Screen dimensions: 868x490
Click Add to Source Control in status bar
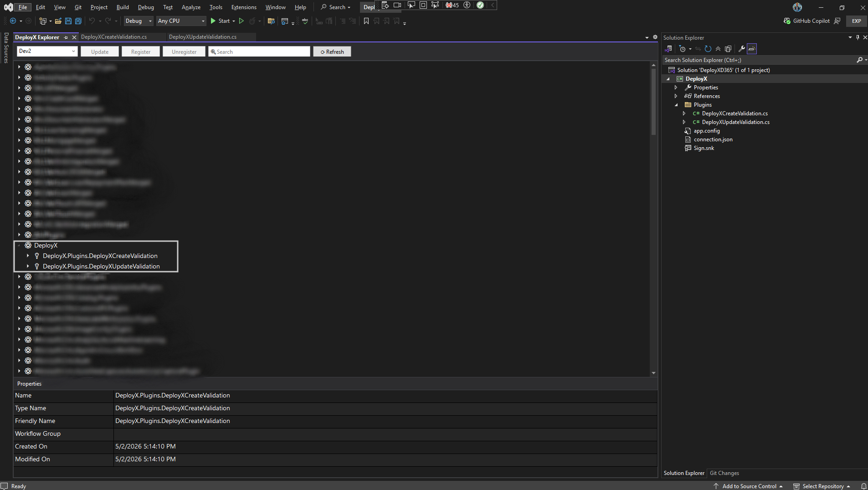coord(748,486)
